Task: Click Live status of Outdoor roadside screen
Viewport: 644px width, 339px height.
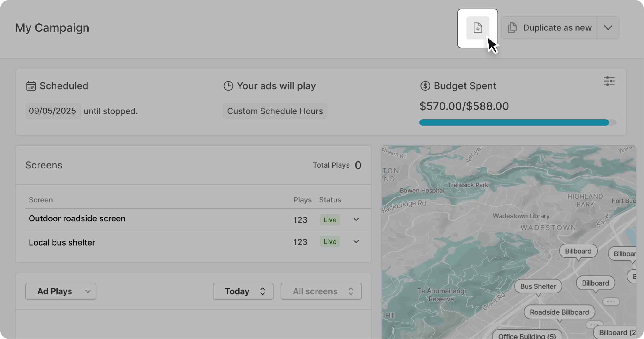Action: coord(330,220)
